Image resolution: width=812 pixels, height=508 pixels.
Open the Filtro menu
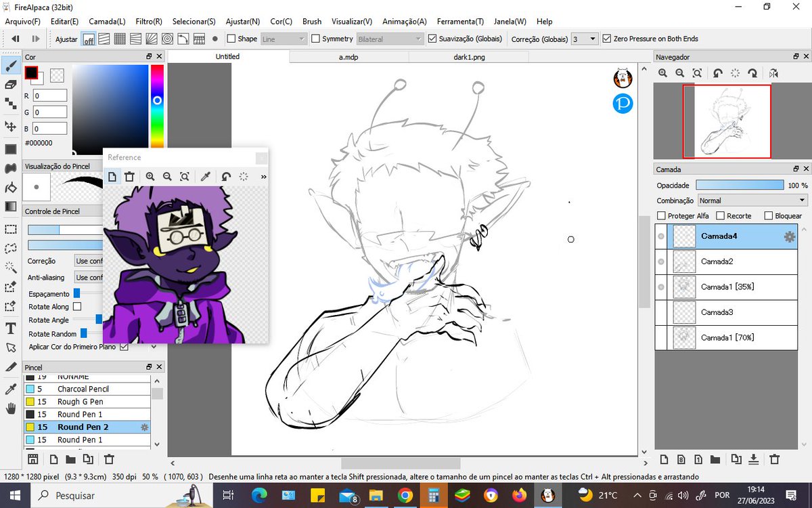pos(148,21)
